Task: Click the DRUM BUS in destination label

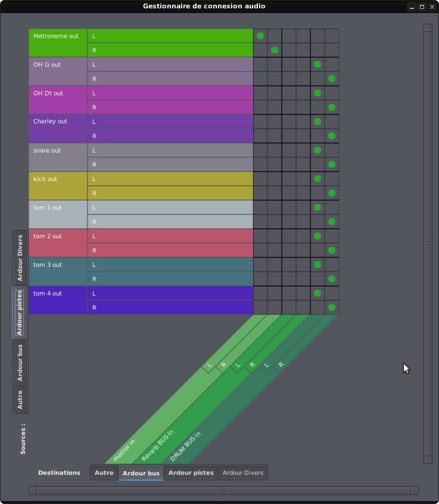Action: [x=185, y=446]
